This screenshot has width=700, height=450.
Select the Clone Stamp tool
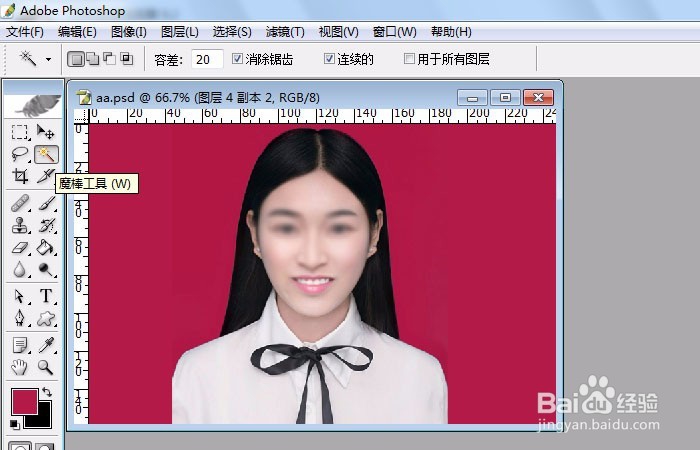click(20, 225)
